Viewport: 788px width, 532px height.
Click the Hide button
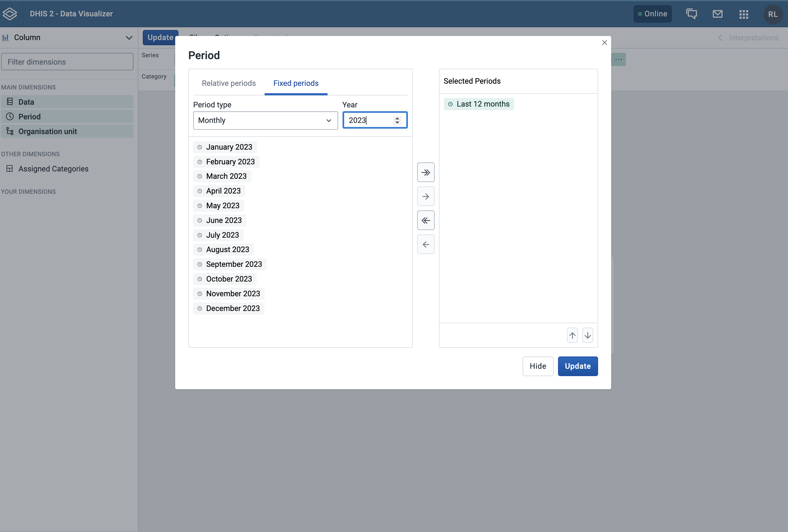tap(538, 366)
